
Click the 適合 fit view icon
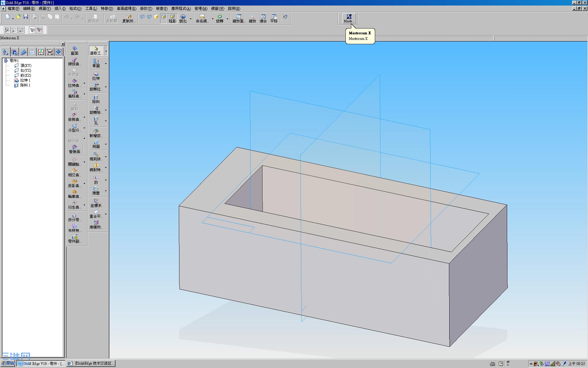click(263, 18)
